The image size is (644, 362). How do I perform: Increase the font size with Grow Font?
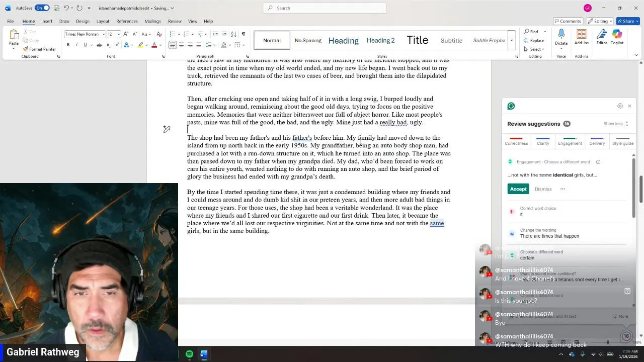[x=126, y=34]
